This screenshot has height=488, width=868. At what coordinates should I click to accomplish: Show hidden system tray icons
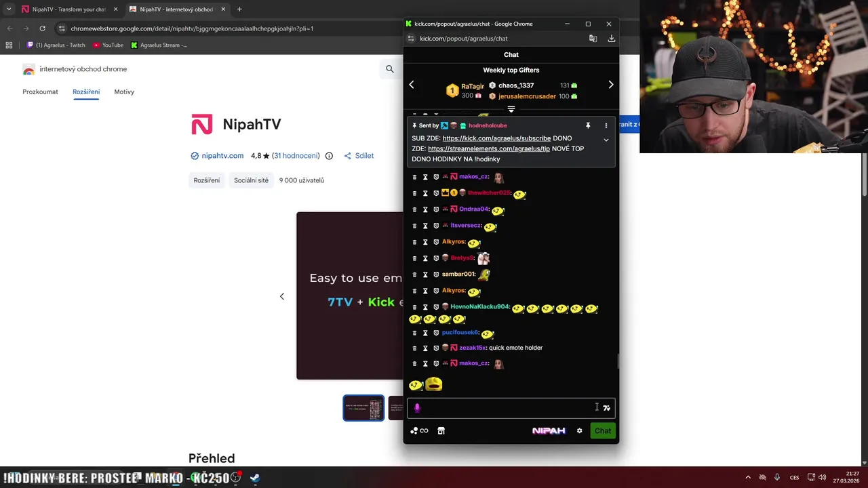(x=748, y=477)
